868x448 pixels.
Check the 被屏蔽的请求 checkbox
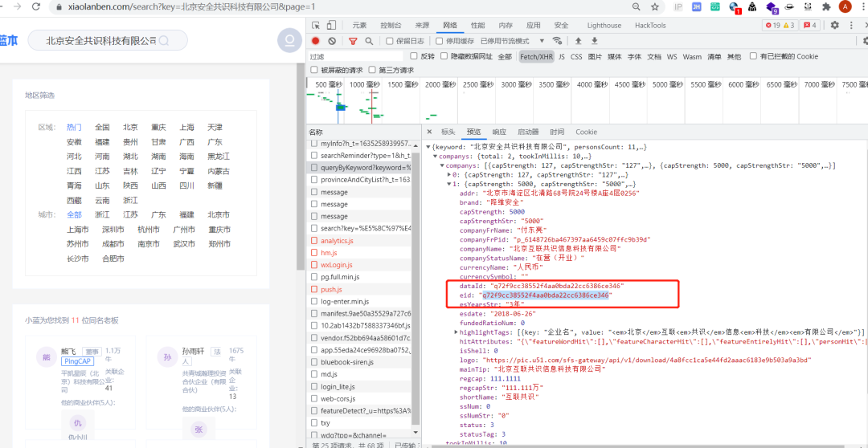tap(314, 70)
